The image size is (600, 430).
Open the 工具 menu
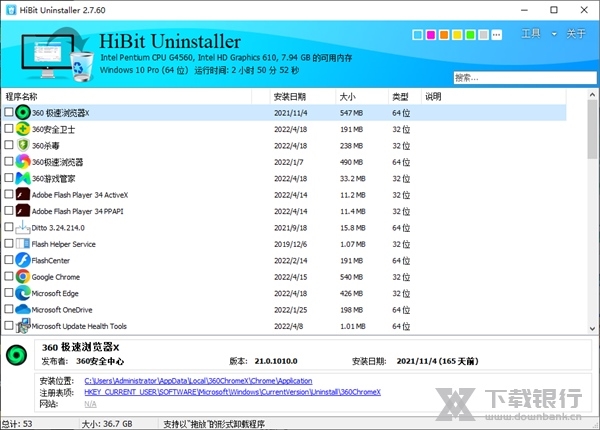[531, 34]
